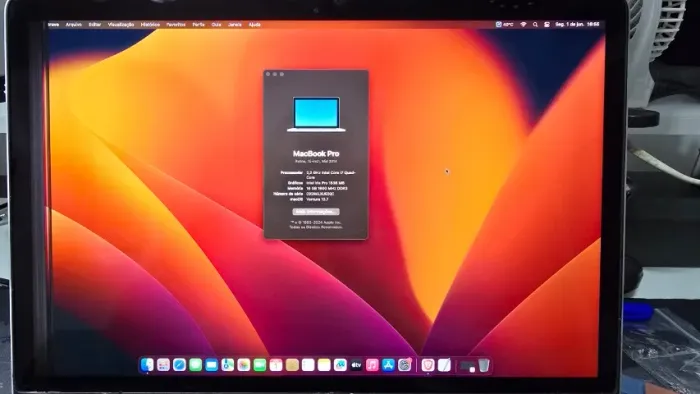Open Calendar in the dock
The image size is (700, 394).
click(x=276, y=365)
